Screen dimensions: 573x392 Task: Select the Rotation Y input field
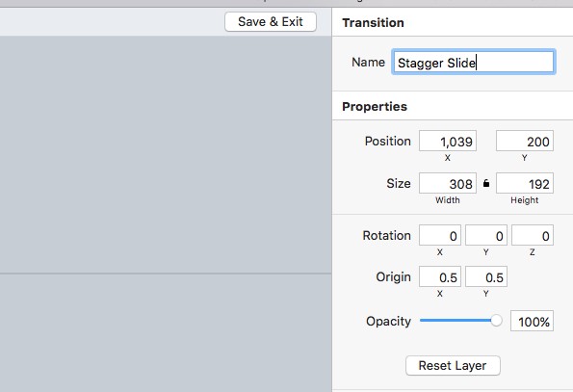486,235
